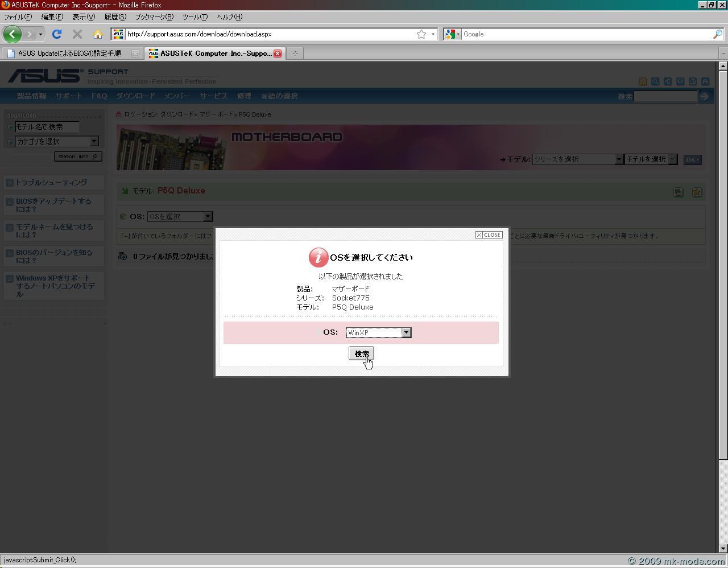Click the Home toolbar icon
This screenshot has height=568, width=728.
97,34
